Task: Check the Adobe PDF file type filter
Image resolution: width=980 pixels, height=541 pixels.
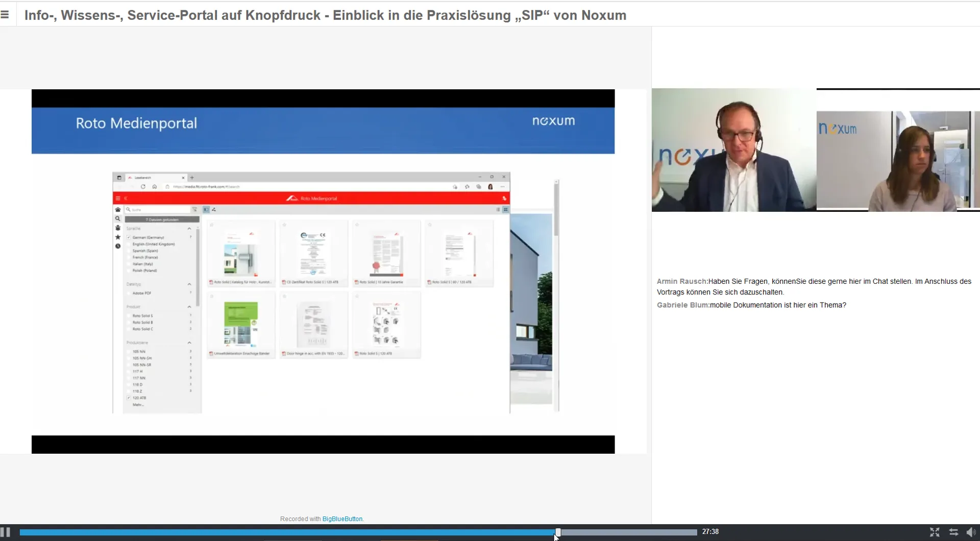Action: [129, 293]
